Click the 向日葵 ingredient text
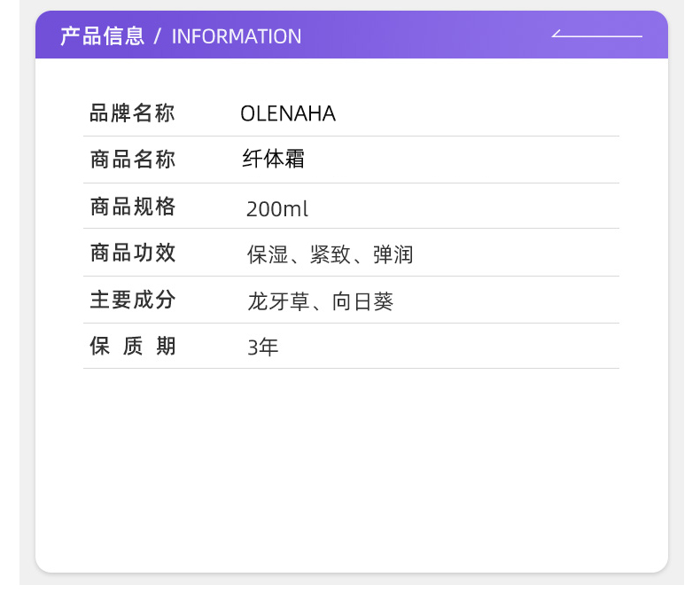700x593 pixels. [x=362, y=302]
